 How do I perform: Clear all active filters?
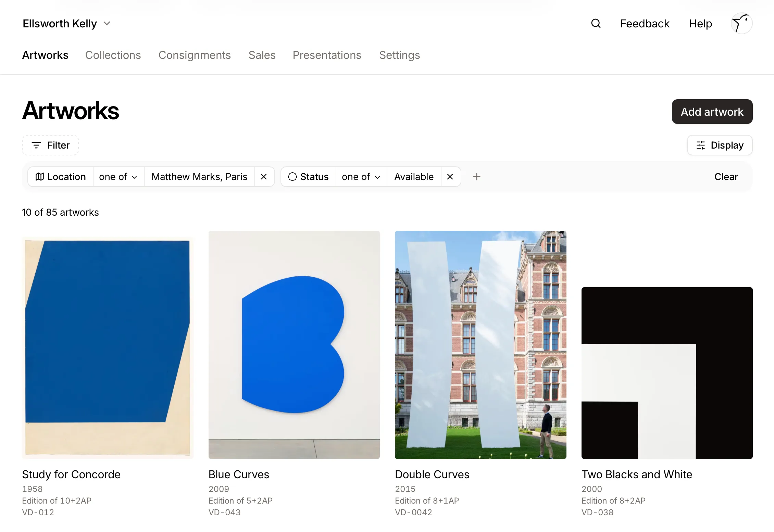(726, 177)
